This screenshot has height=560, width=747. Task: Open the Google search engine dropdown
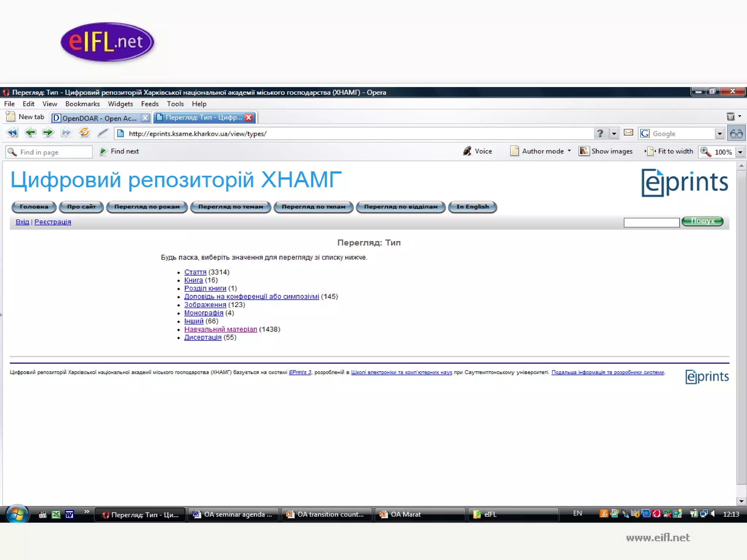click(x=719, y=134)
